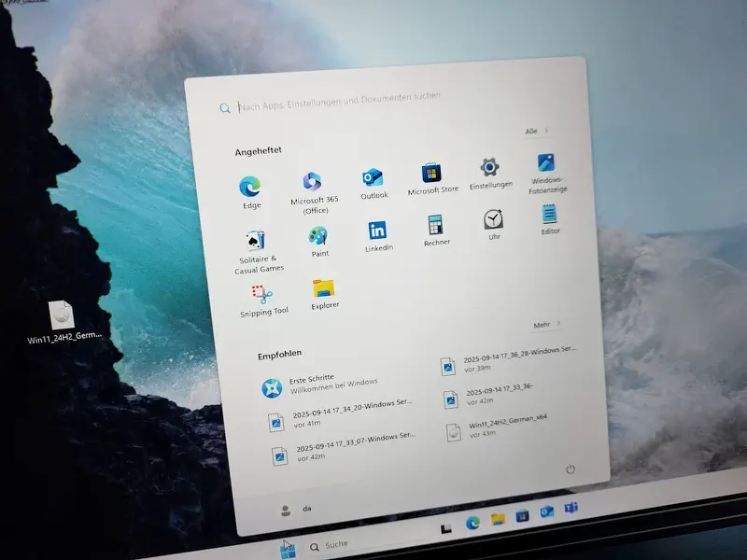Open Microsoft Store from the taskbar
Image resolution: width=747 pixels, height=560 pixels.
click(x=522, y=515)
